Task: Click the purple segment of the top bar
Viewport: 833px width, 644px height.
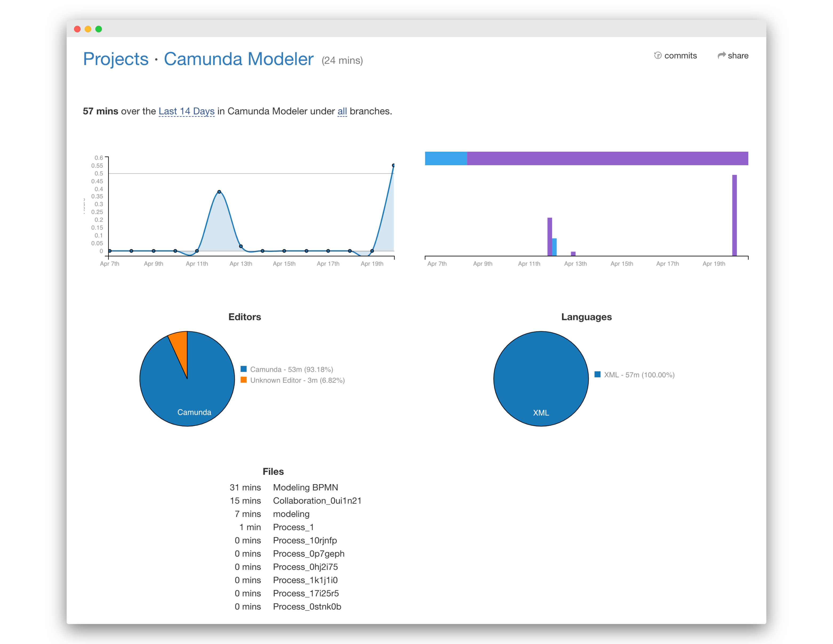Action: (x=607, y=158)
